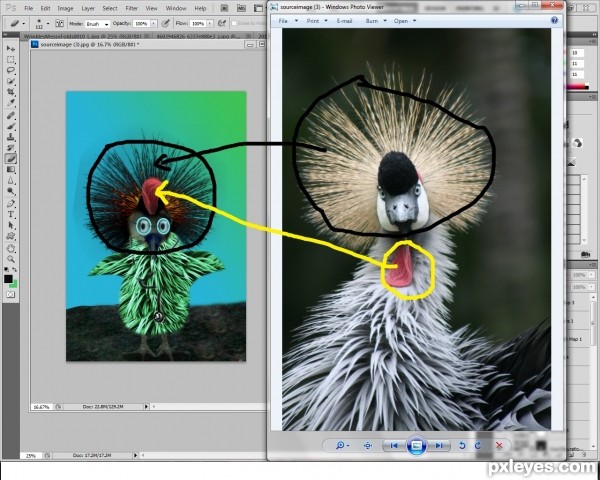Select the Eyedropper tool

pyautogui.click(x=11, y=103)
